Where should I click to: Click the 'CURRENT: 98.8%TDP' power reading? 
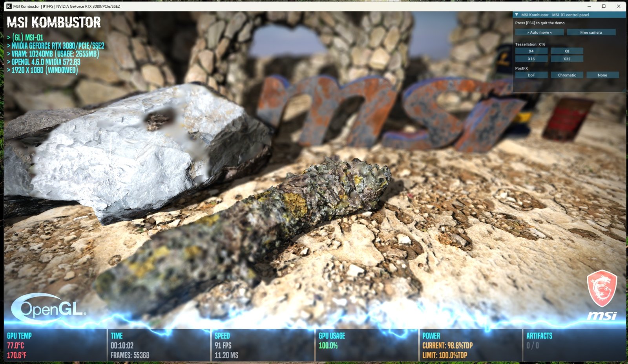coord(447,346)
